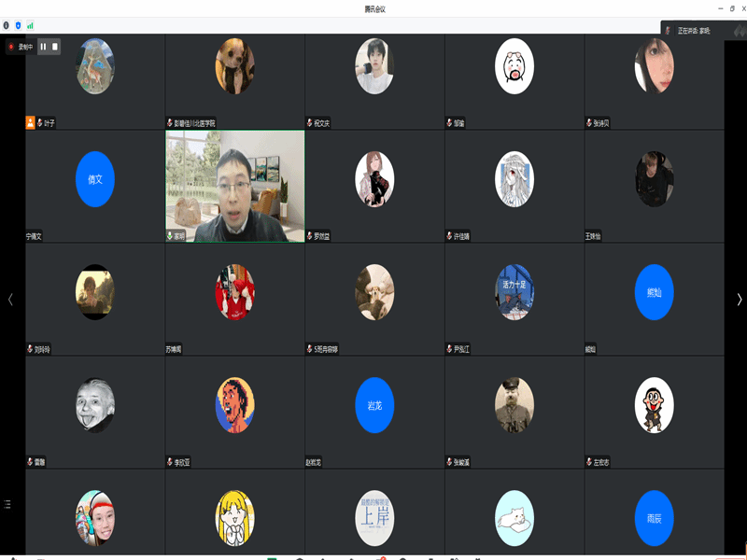Image resolution: width=747 pixels, height=560 pixels.
Task: Go to previous page of participants
Action: pyautogui.click(x=10, y=300)
